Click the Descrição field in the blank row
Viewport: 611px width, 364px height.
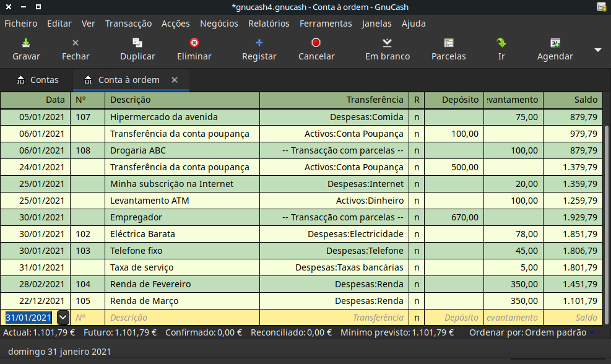pyautogui.click(x=182, y=318)
